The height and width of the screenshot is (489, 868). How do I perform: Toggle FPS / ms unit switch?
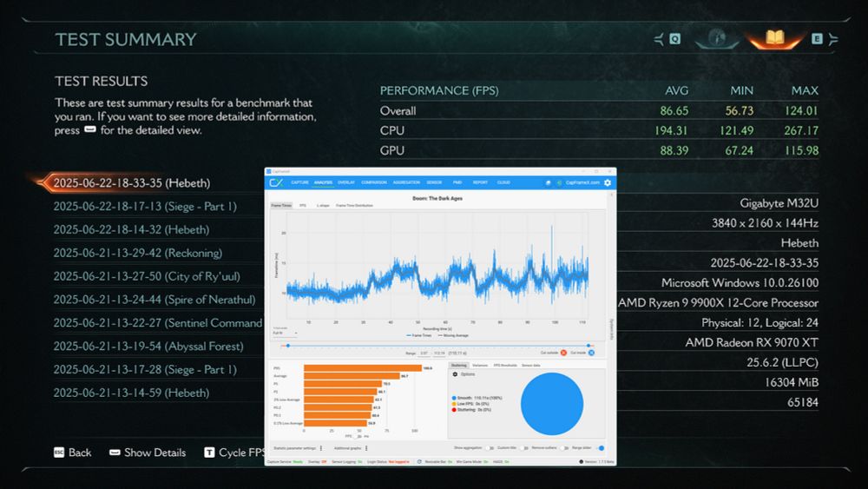pos(358,436)
